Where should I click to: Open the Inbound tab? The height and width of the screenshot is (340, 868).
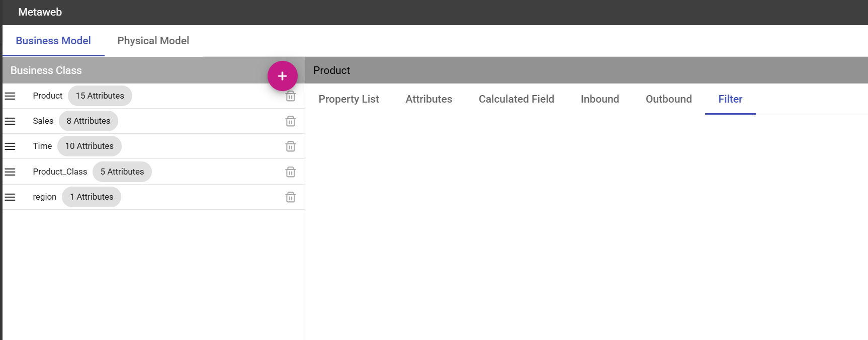[600, 99]
